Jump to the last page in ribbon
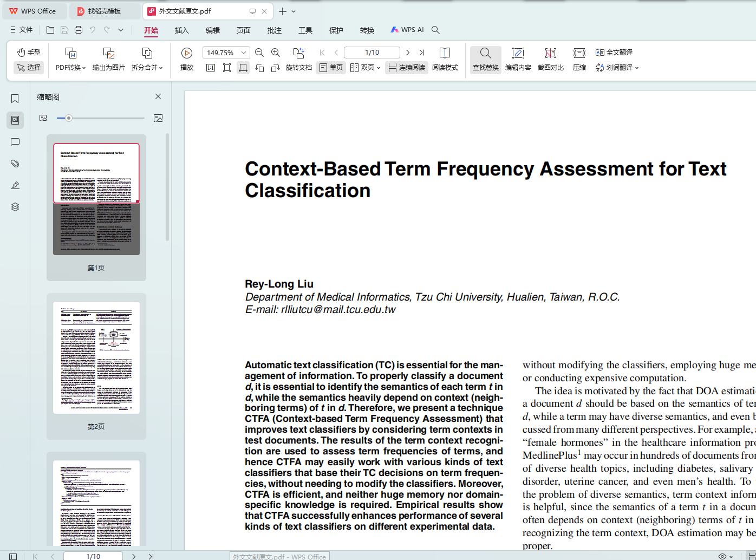 tap(422, 53)
